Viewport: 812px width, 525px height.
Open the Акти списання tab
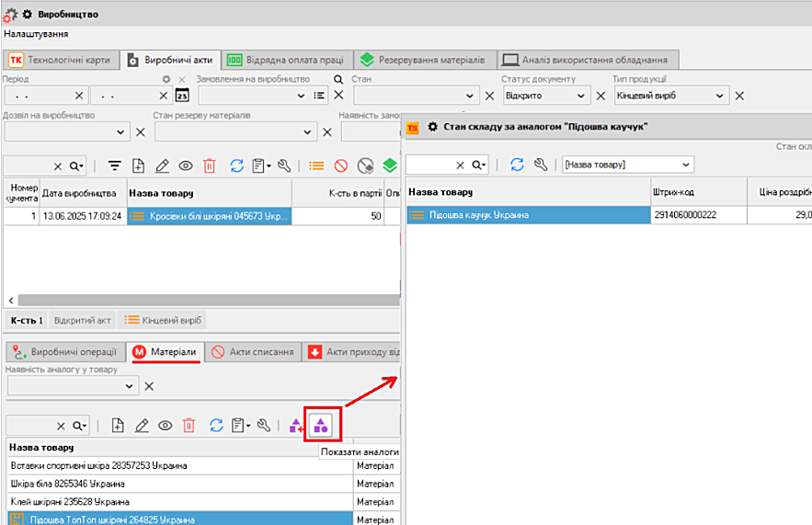[253, 352]
